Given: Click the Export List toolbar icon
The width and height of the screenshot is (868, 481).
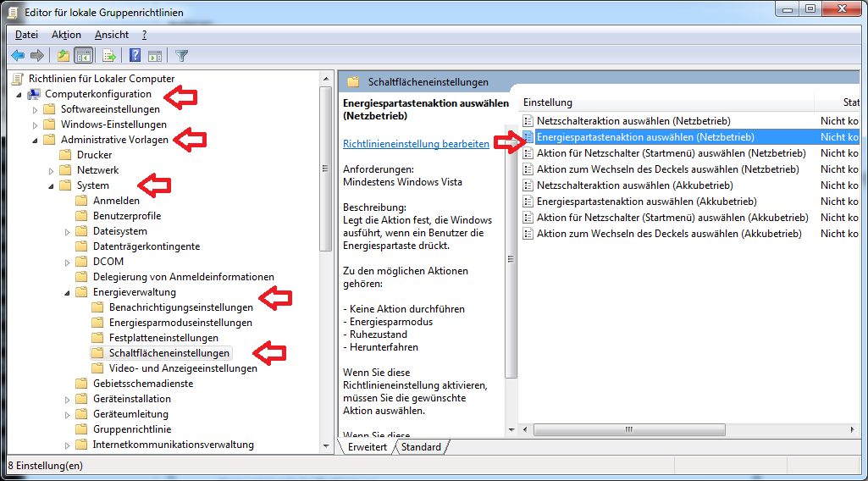Looking at the screenshot, I should pos(108,56).
